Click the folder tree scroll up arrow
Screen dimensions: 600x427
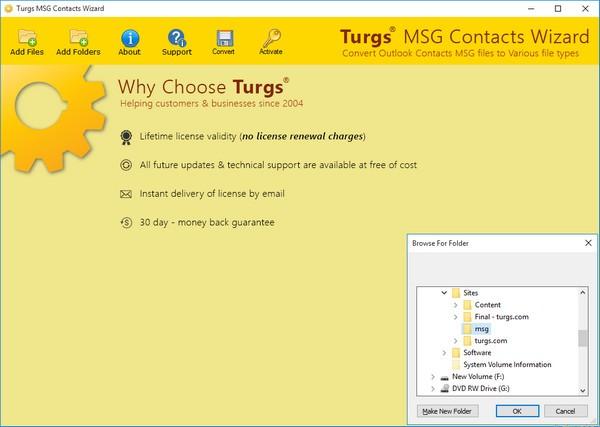(x=582, y=293)
